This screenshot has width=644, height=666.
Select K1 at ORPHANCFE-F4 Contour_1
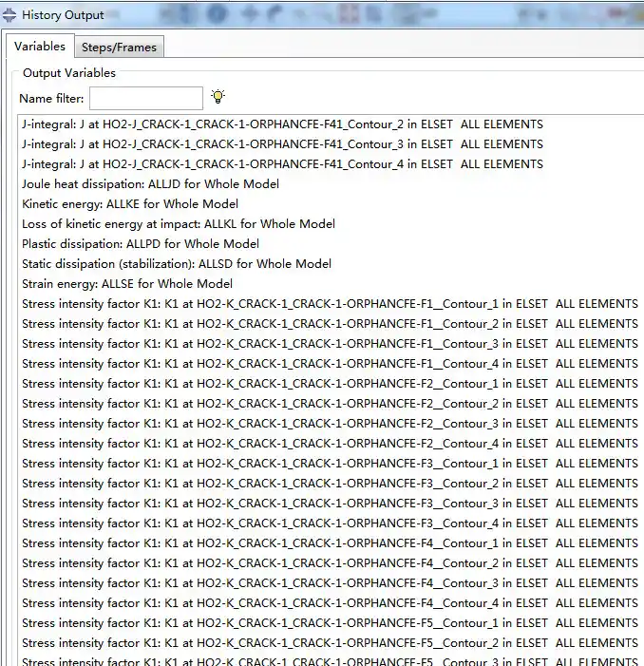[330, 543]
